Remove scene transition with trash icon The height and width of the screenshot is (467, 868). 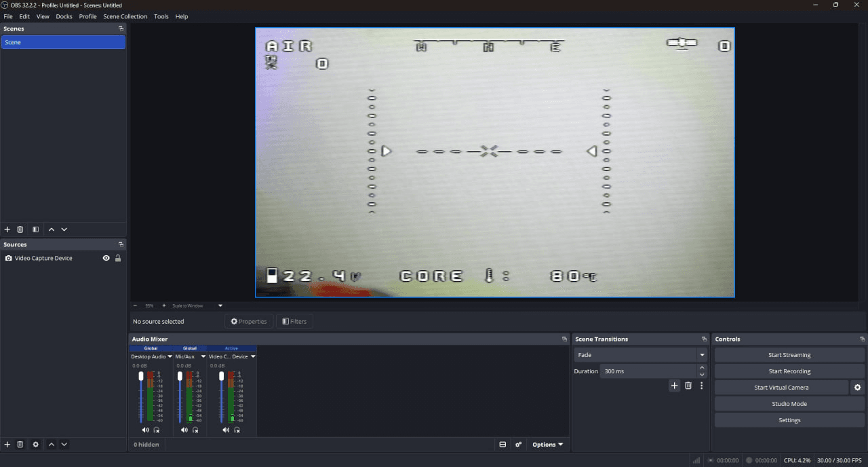click(x=688, y=386)
